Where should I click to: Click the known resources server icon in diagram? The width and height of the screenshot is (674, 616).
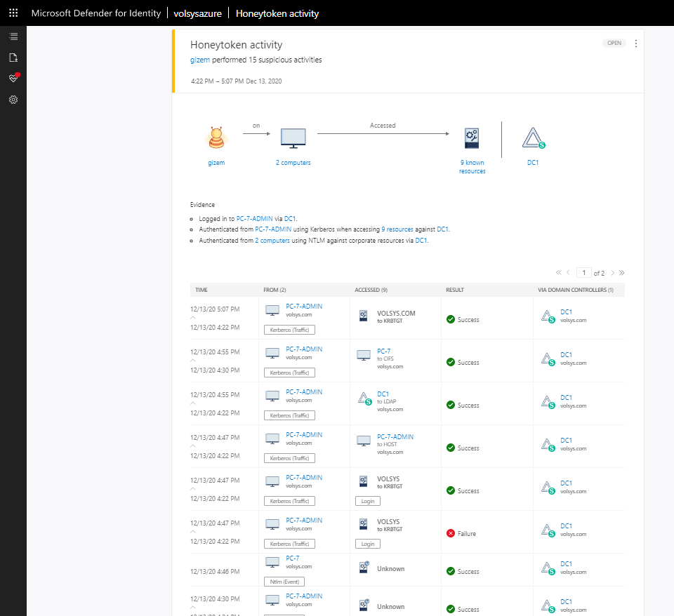[472, 138]
